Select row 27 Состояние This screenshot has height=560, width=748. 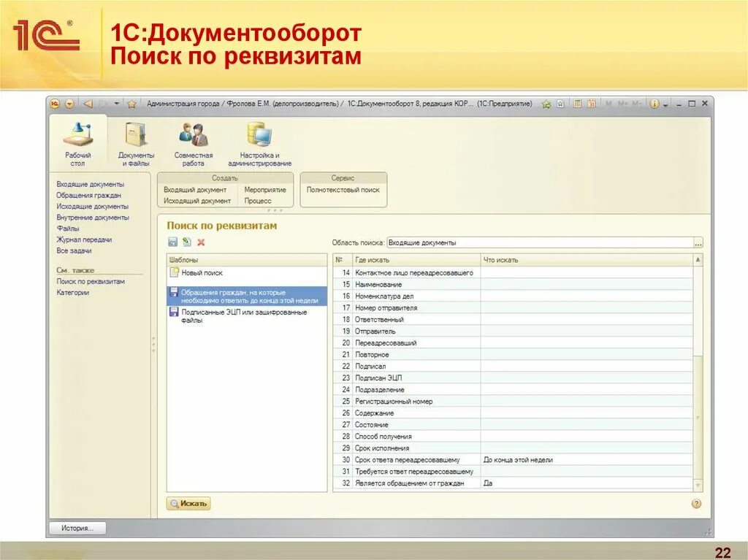point(514,424)
